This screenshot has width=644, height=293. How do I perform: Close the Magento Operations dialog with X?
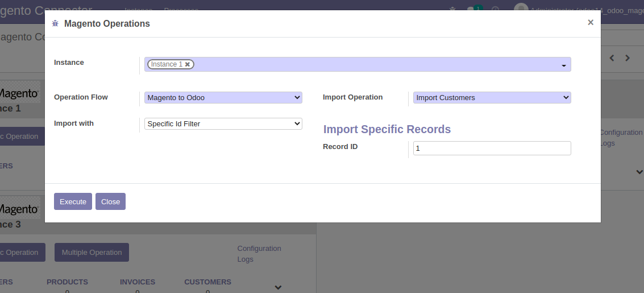click(591, 23)
